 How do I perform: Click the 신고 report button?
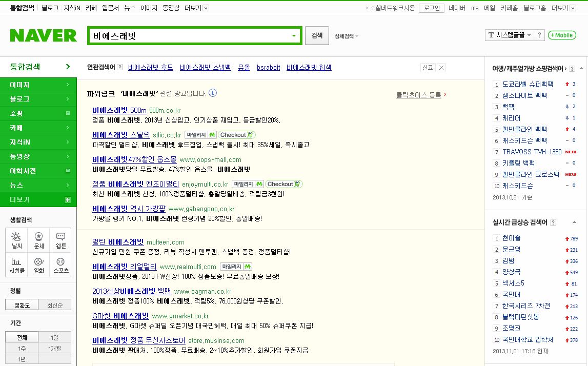coord(428,68)
